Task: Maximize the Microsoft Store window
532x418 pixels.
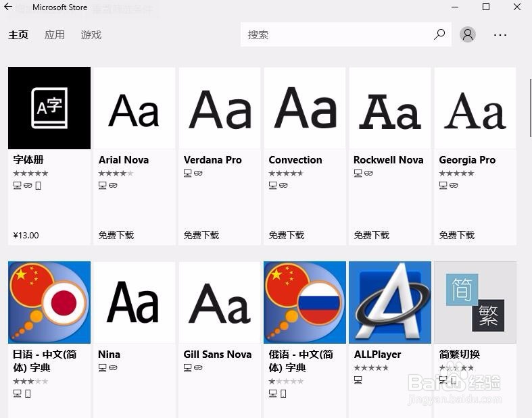Action: pos(486,7)
